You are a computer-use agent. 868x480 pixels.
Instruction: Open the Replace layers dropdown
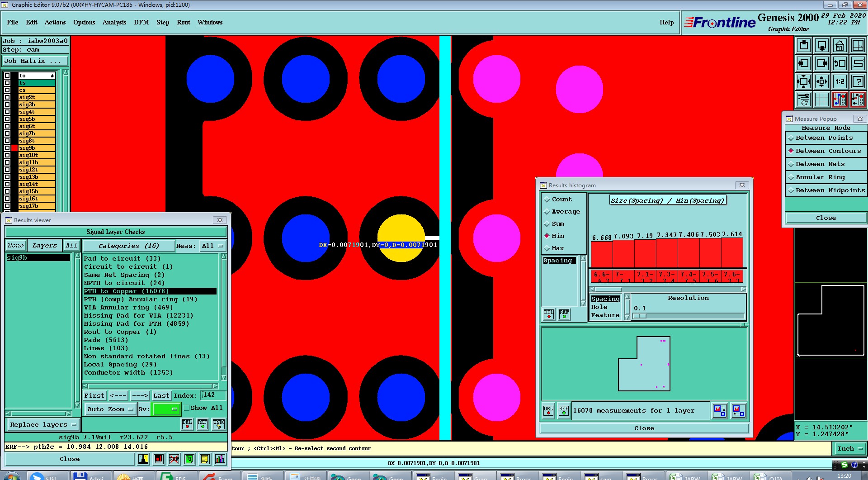42,425
